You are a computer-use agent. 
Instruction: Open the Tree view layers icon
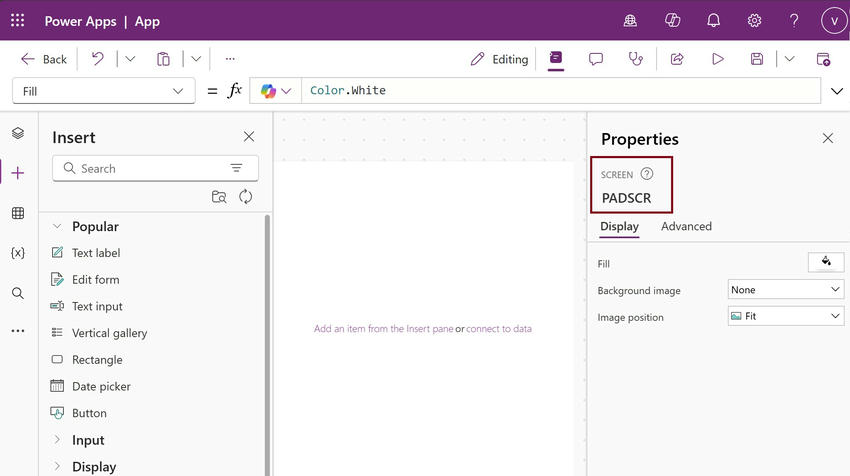coord(18,133)
